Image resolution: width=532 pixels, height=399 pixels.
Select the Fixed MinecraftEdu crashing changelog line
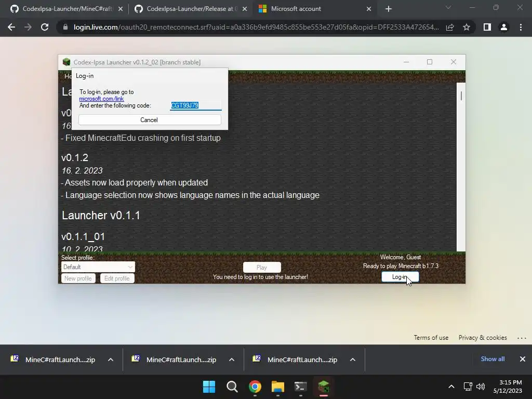[141, 138]
